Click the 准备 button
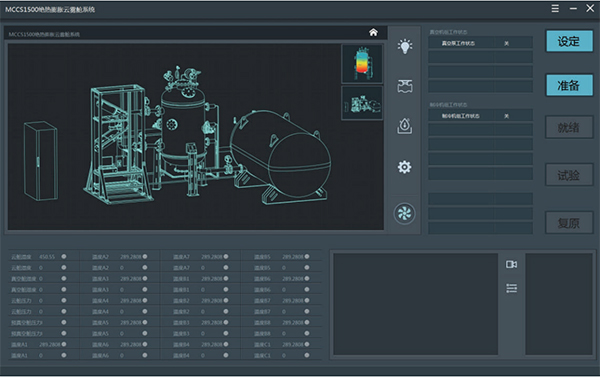The height and width of the screenshot is (377, 600). (x=569, y=85)
